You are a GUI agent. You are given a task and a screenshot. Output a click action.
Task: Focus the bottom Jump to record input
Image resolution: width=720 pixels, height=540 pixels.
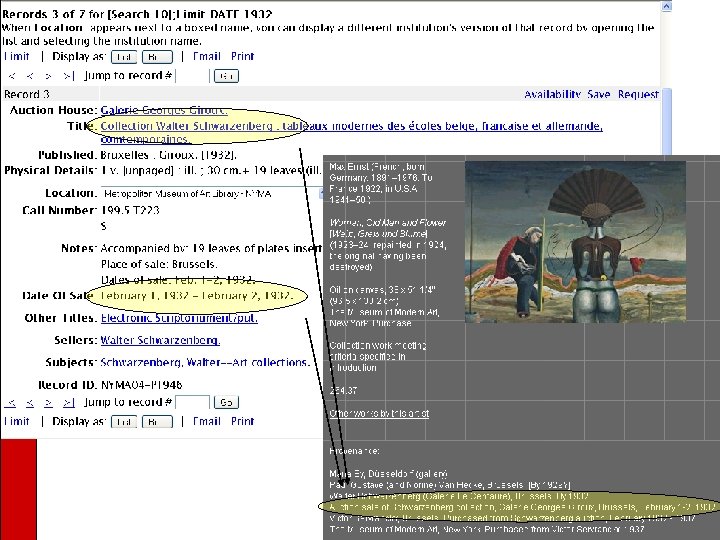192,403
